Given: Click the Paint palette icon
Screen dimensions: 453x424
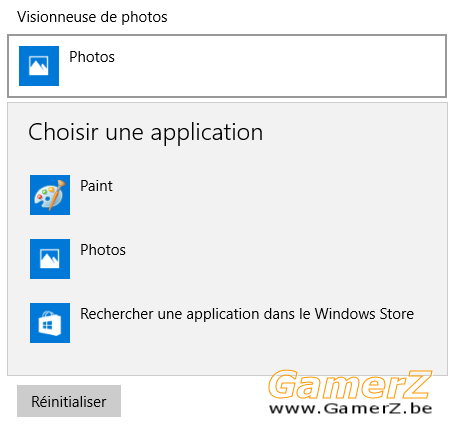Looking at the screenshot, I should point(50,195).
